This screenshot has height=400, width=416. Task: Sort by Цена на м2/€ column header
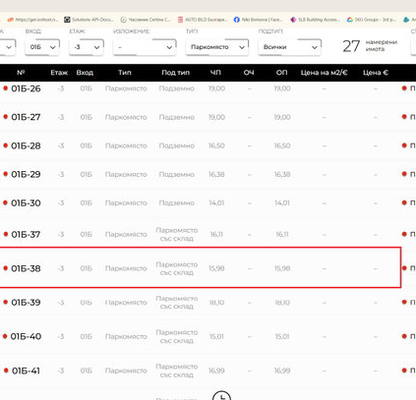coord(324,72)
